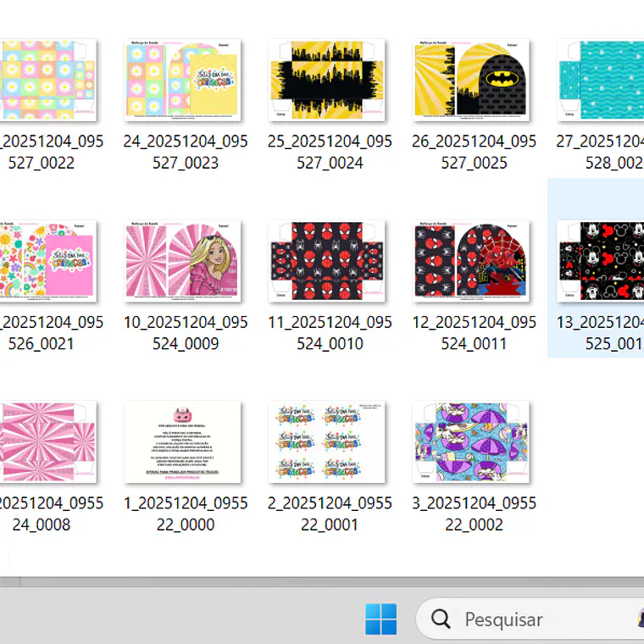Select the highlighted Mickey Mouse pattern thumbnail
The height and width of the screenshot is (644, 644).
tap(600, 261)
